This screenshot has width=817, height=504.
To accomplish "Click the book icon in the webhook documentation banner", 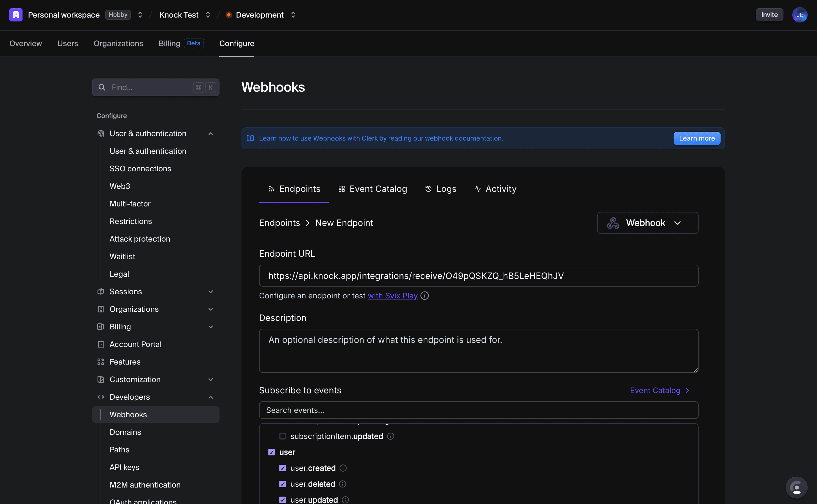I will [250, 138].
